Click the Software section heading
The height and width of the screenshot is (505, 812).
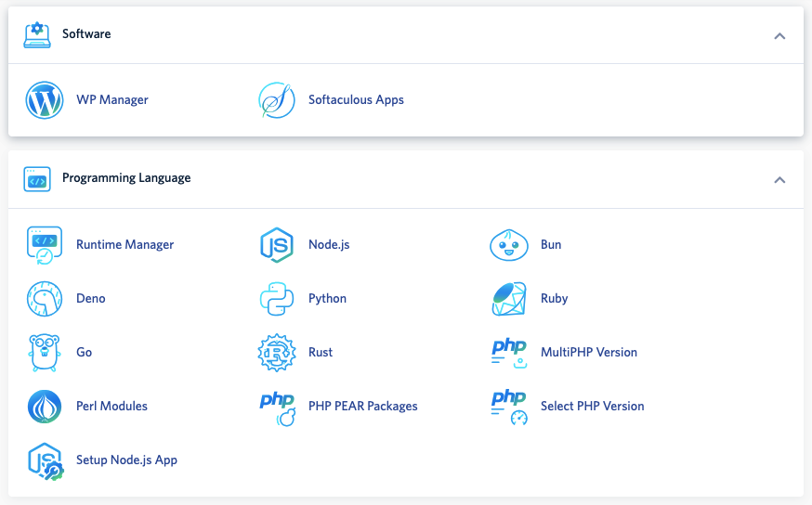click(86, 34)
